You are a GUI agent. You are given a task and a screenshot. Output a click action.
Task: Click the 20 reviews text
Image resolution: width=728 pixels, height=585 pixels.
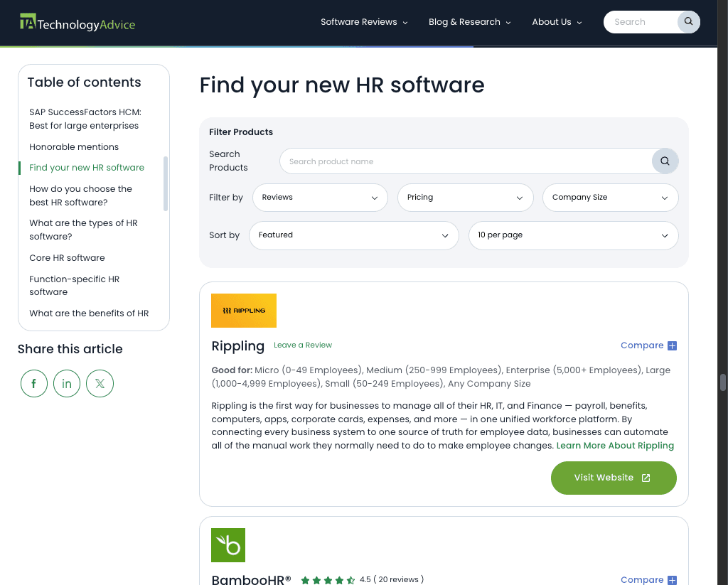click(x=398, y=579)
